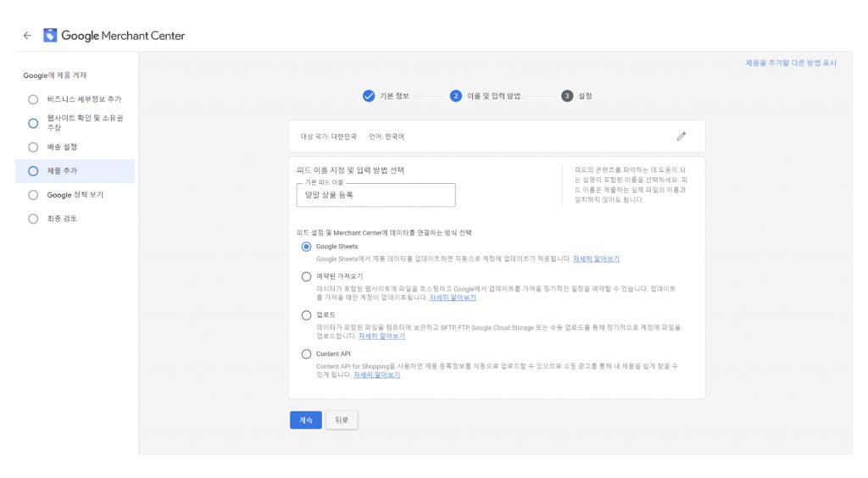Click the blue 계속 button
The image size is (868, 478).
click(305, 420)
